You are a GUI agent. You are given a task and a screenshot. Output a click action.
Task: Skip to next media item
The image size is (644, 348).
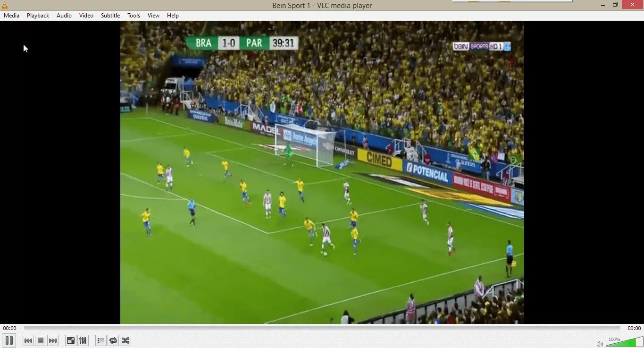[x=53, y=340]
